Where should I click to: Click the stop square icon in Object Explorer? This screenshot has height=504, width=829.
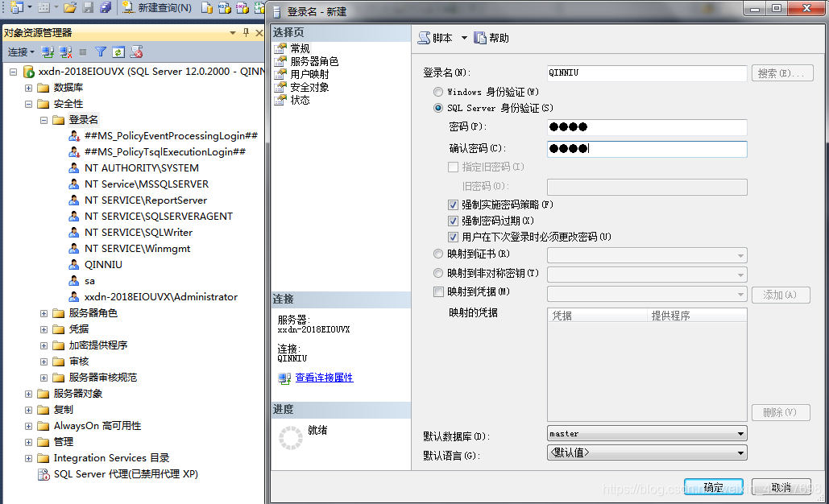[83, 52]
